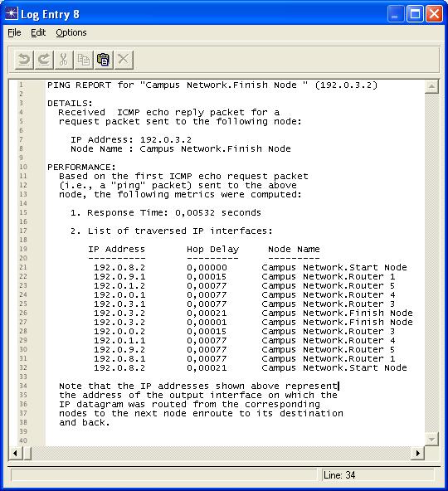Click line number 1 in the gutter

pyautogui.click(x=21, y=85)
